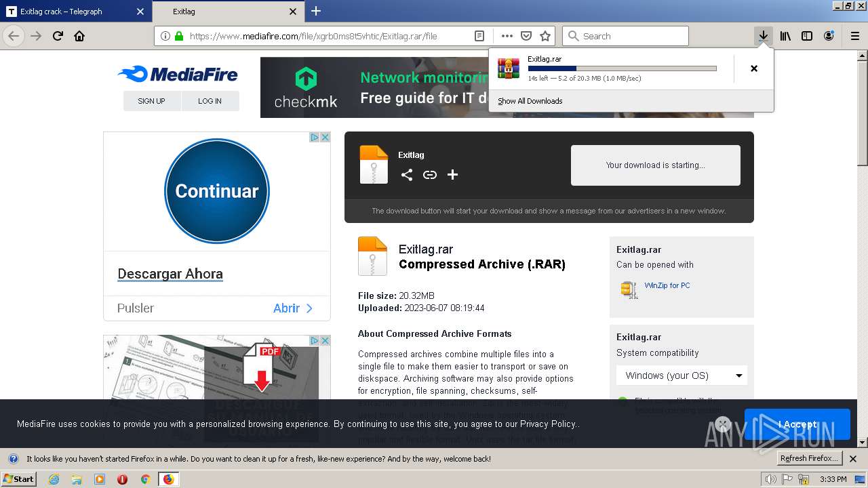This screenshot has height=488, width=868.
Task: Click the Windows Start button
Action: click(x=18, y=479)
